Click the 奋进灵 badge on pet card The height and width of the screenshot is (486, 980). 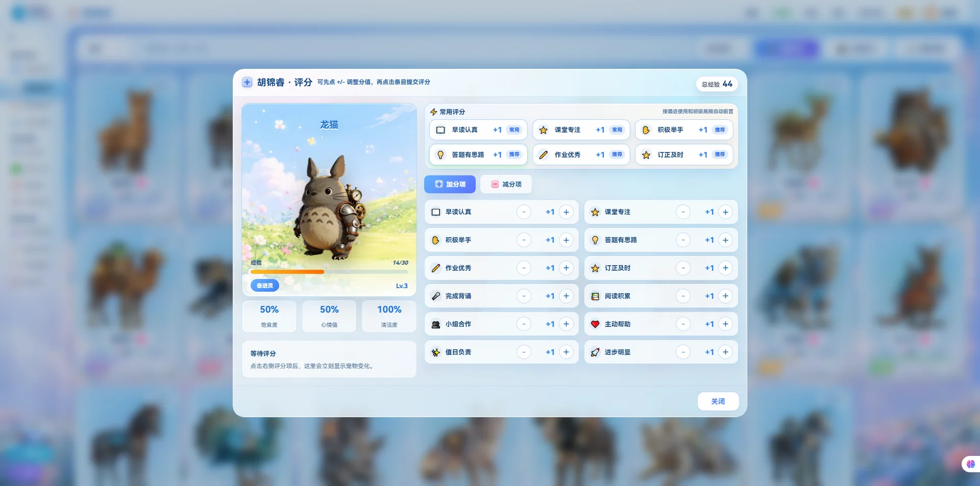pos(264,286)
